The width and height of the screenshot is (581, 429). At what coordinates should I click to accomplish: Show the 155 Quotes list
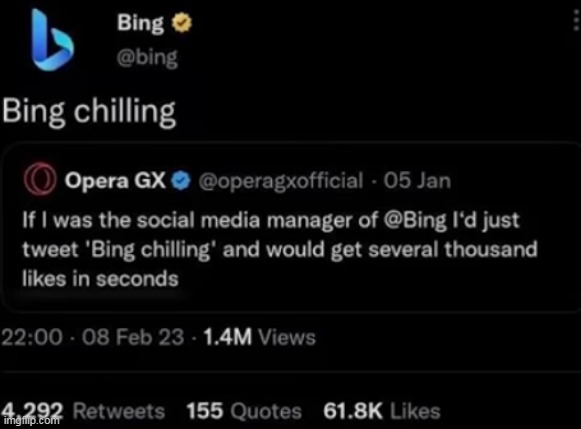[244, 411]
